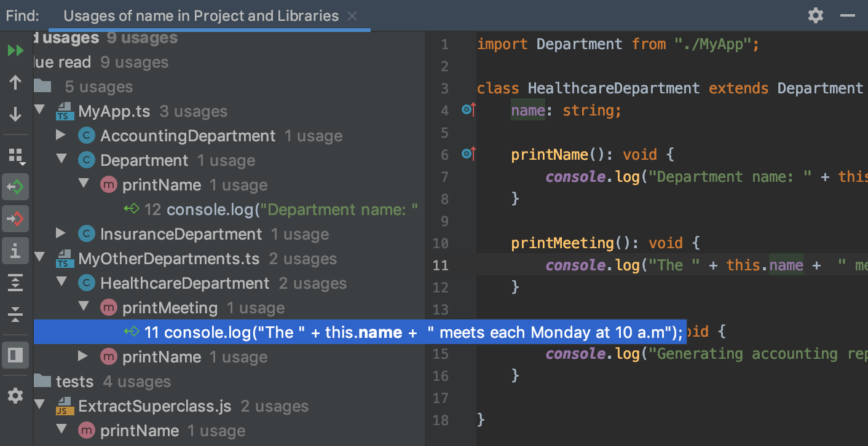Click the tests folder icon
Viewport: 868px width, 446px height.
(42, 381)
